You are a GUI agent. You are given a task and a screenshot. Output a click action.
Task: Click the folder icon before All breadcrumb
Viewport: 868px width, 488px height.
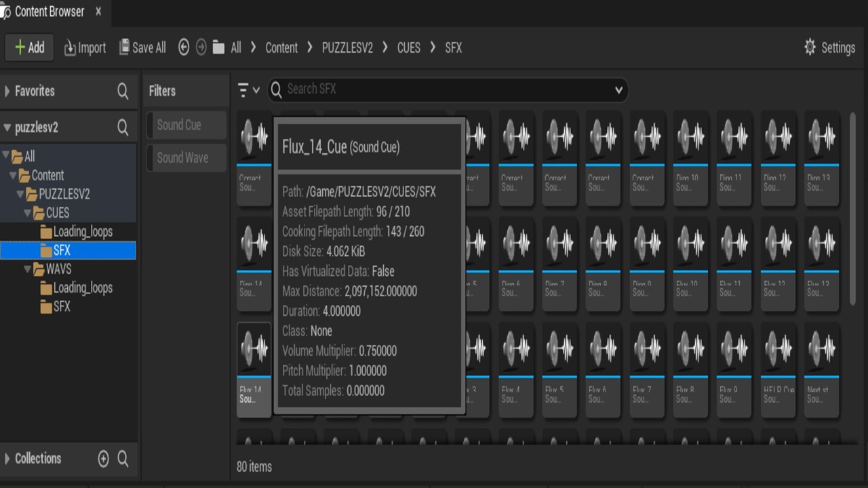(x=218, y=47)
